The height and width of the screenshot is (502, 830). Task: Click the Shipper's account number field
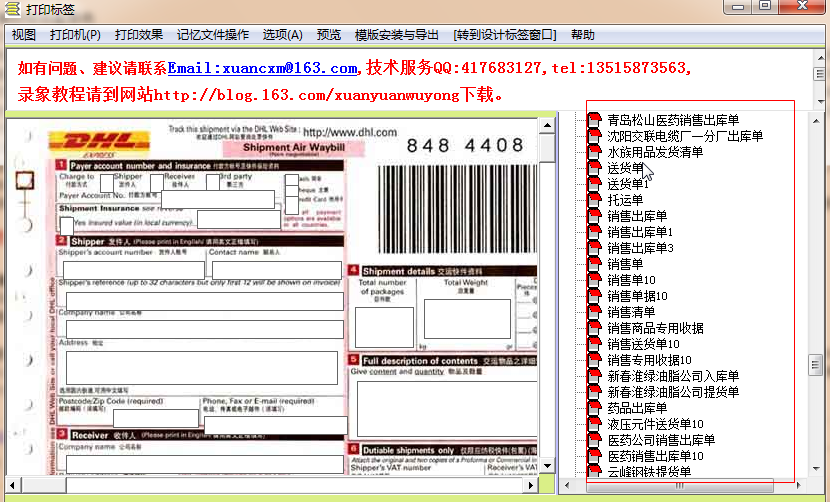click(133, 270)
